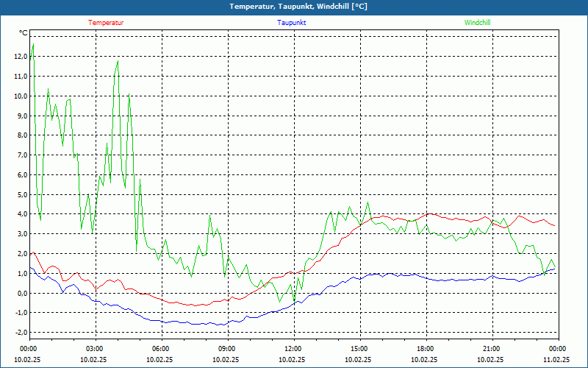Image resolution: width=588 pixels, height=368 pixels.
Task: Click the 5,0 y-axis value
Action: 22,194
